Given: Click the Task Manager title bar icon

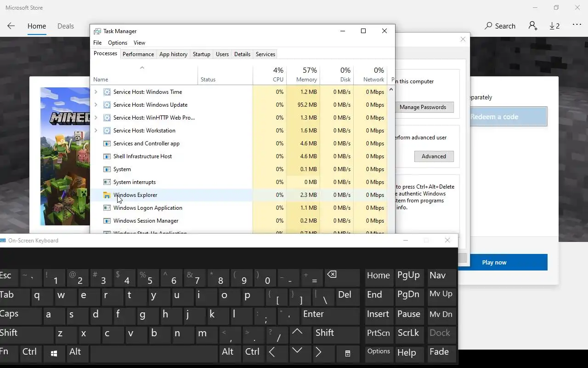Looking at the screenshot, I should [x=97, y=31].
